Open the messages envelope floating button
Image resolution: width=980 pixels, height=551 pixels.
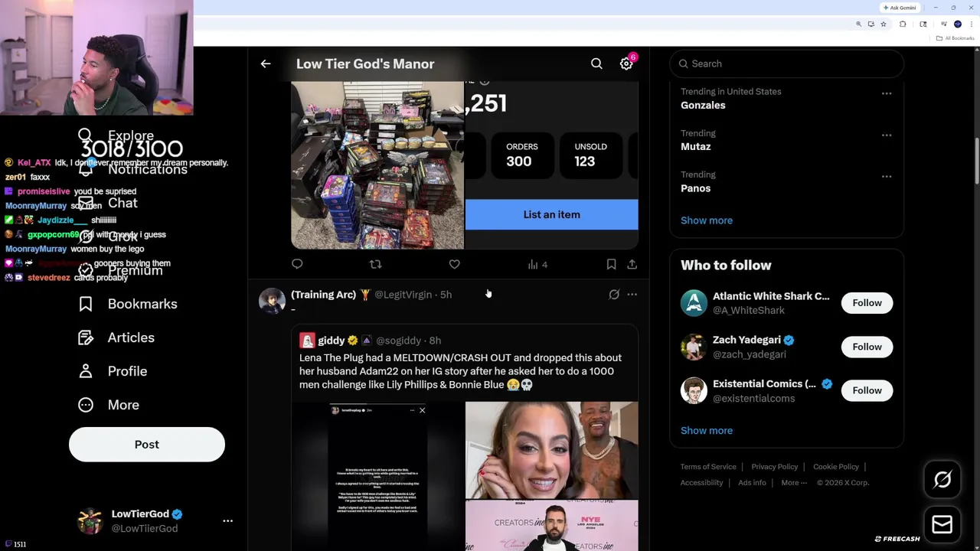coord(942,524)
